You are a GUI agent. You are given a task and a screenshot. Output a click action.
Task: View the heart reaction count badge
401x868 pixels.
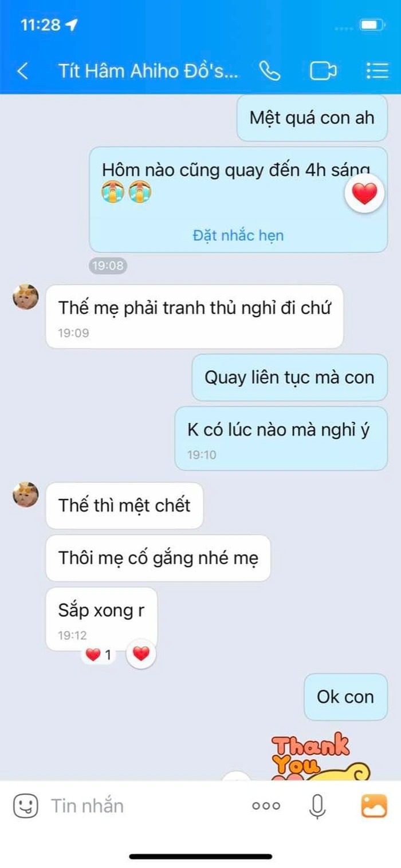tap(99, 655)
